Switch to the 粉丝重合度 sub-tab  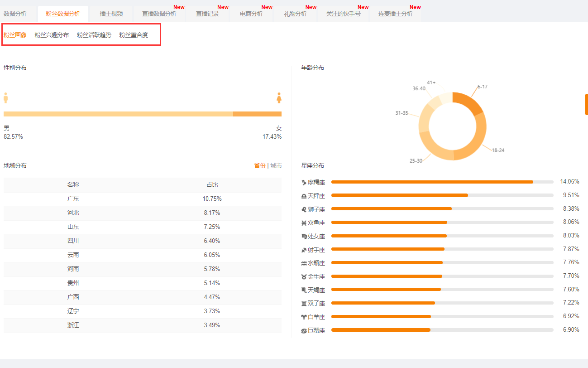(134, 35)
